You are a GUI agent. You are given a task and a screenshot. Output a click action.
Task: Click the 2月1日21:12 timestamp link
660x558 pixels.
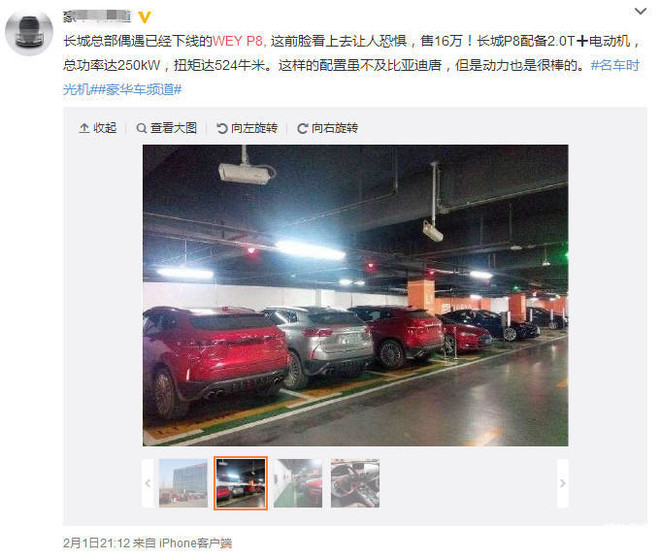tap(96, 543)
